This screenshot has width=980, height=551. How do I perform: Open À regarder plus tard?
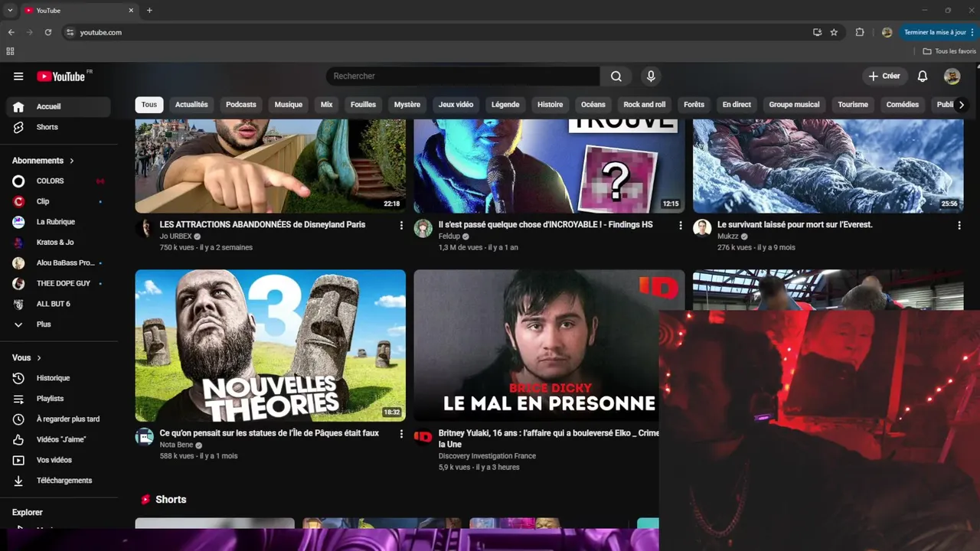58,419
